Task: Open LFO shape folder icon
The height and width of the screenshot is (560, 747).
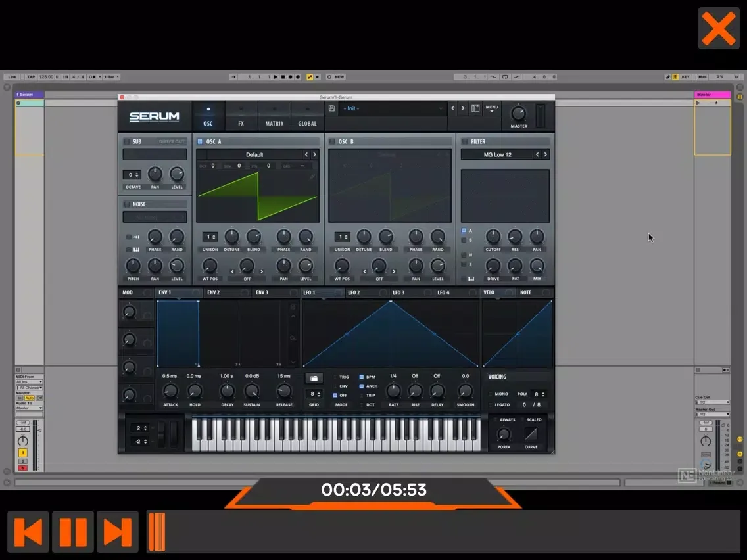Action: (314, 379)
